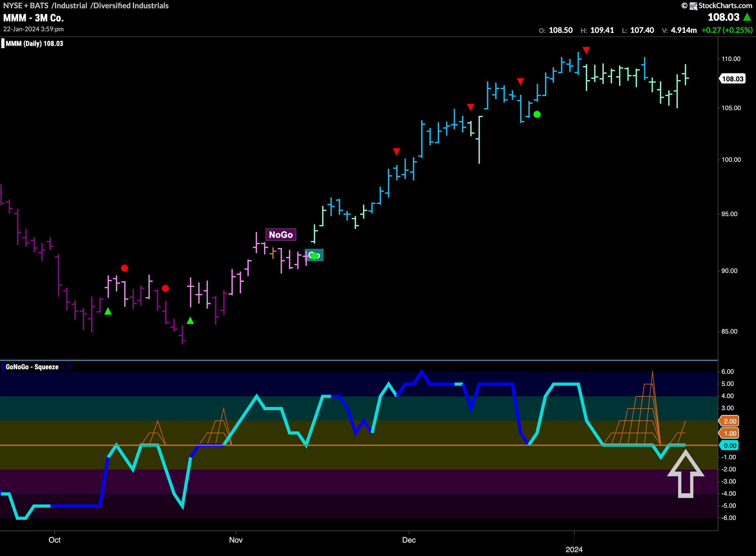Click the volume value 4.914m
This screenshot has width=756, height=556.
[684, 30]
